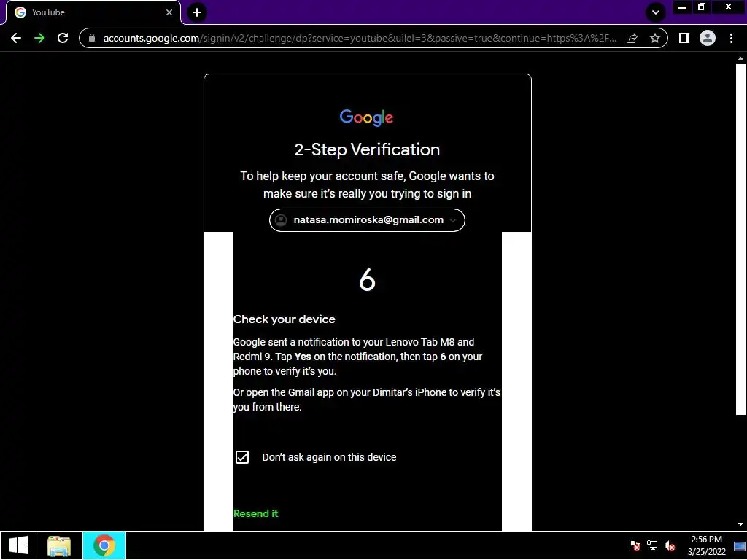Open the side panel icon

(684, 38)
